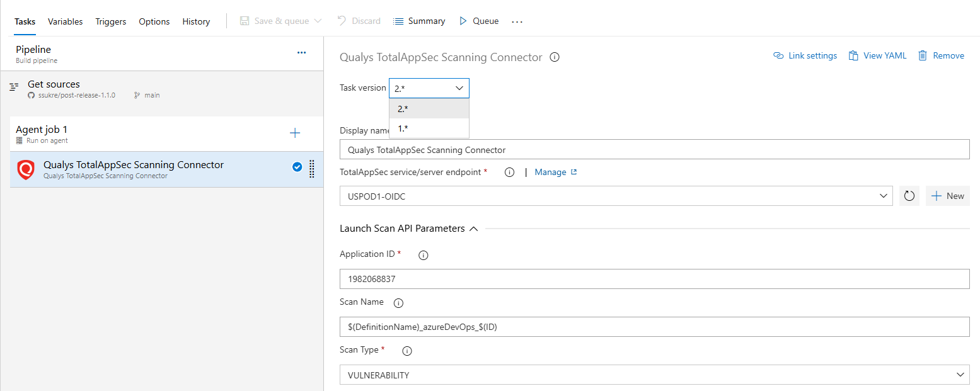Open the Scan Type VULNERABILITY dropdown
Screen dimensions: 980x391
click(x=654, y=375)
